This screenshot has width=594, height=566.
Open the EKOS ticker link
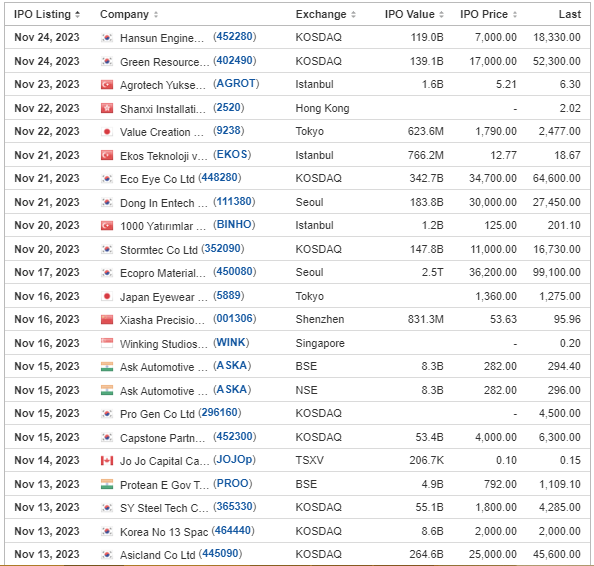[x=232, y=154]
